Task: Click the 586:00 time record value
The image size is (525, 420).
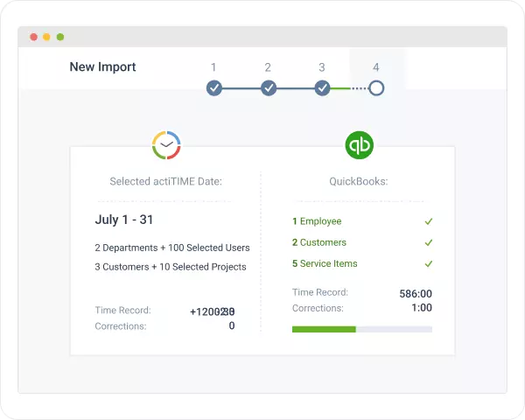Action: click(416, 294)
